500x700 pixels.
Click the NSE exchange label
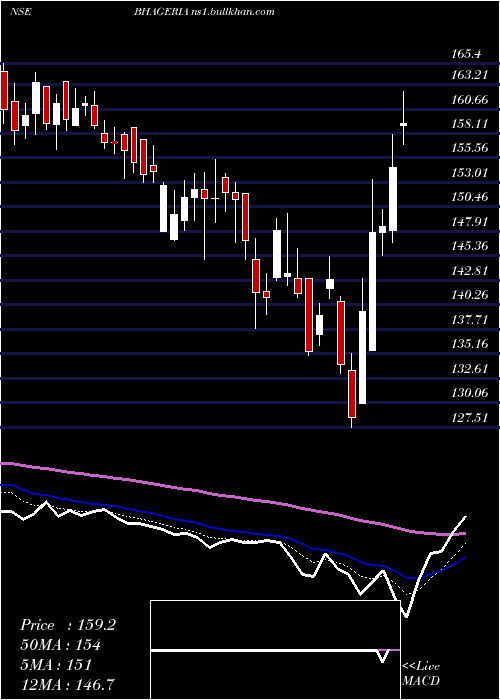click(20, 12)
